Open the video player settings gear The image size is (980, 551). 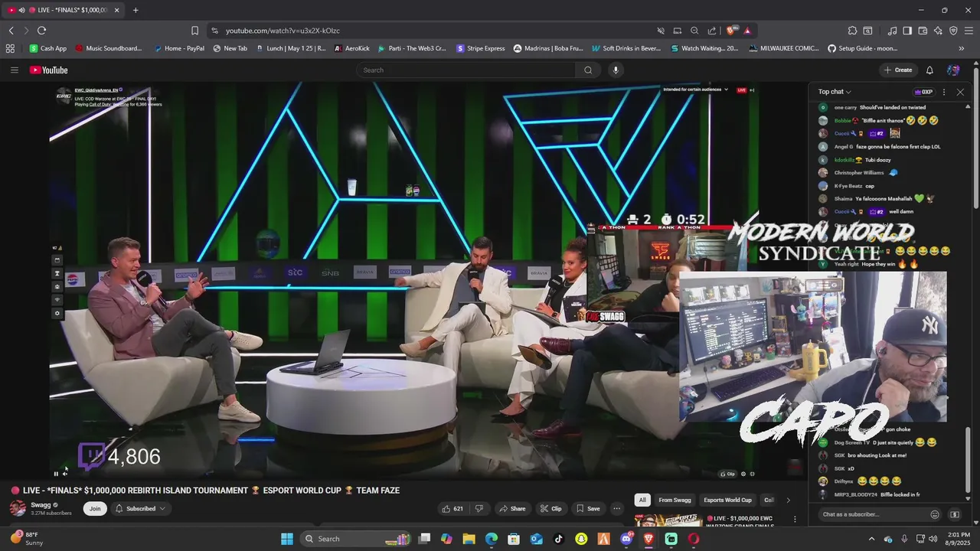pyautogui.click(x=743, y=474)
